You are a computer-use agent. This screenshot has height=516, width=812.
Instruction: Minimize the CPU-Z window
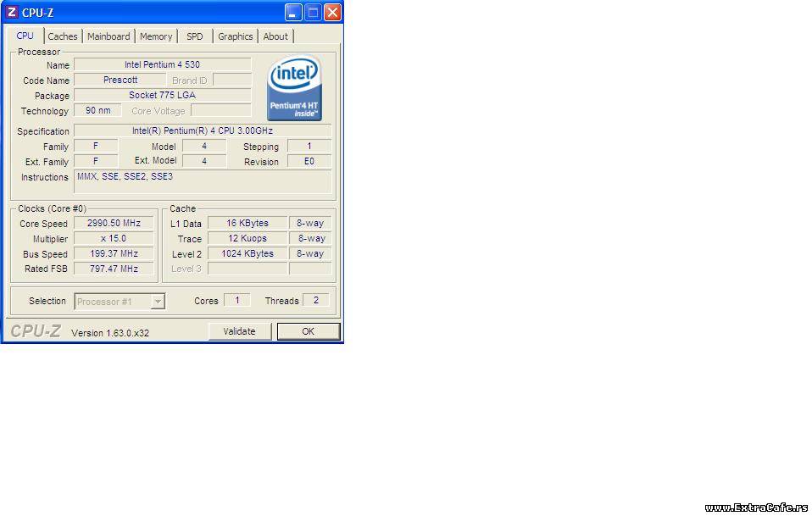(x=293, y=13)
